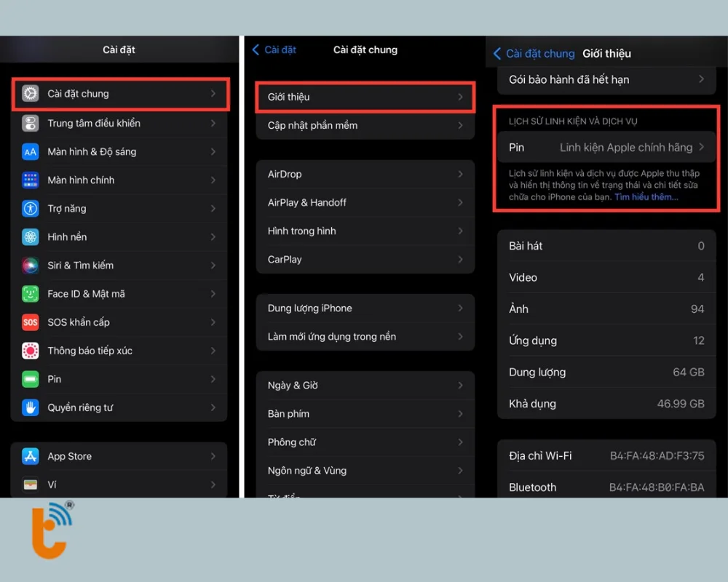Expand Giới thiệu row chevron
The image size is (728, 582).
pyautogui.click(x=460, y=97)
